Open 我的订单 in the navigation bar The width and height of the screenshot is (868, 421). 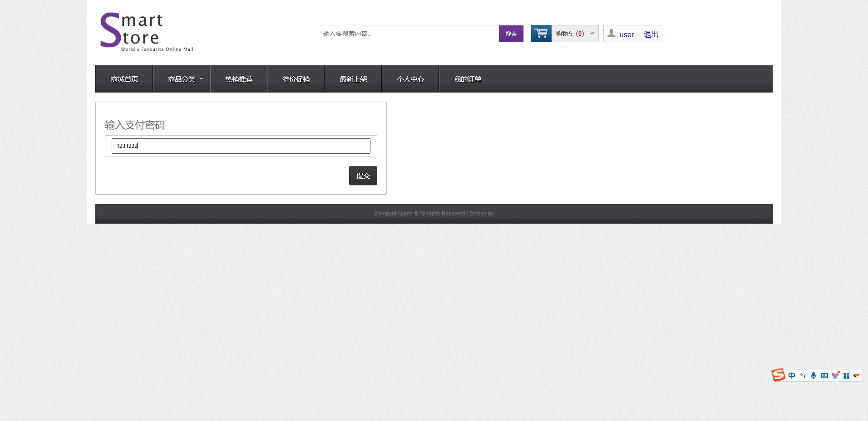pos(468,79)
